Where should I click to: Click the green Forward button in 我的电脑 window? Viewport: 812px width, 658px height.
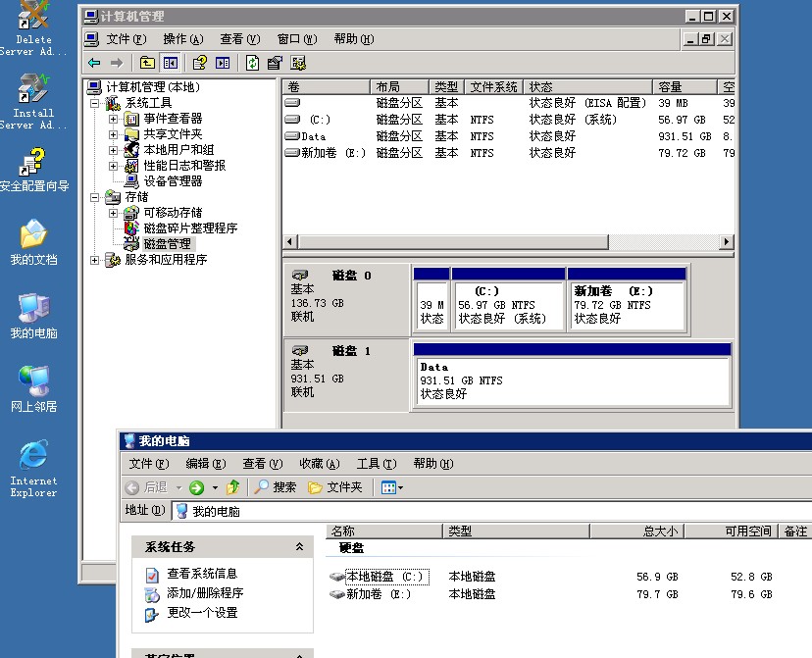pyautogui.click(x=197, y=487)
